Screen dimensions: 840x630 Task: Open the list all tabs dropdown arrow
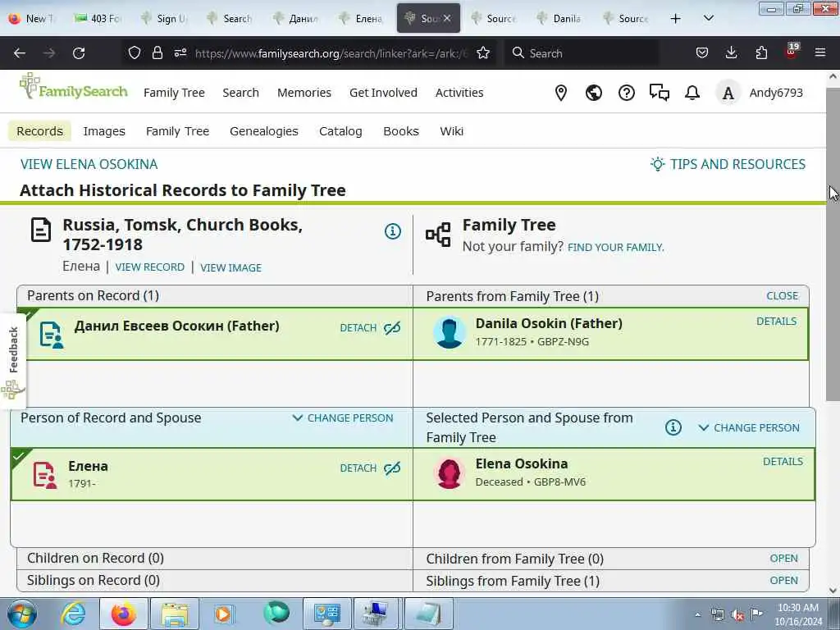click(x=708, y=18)
